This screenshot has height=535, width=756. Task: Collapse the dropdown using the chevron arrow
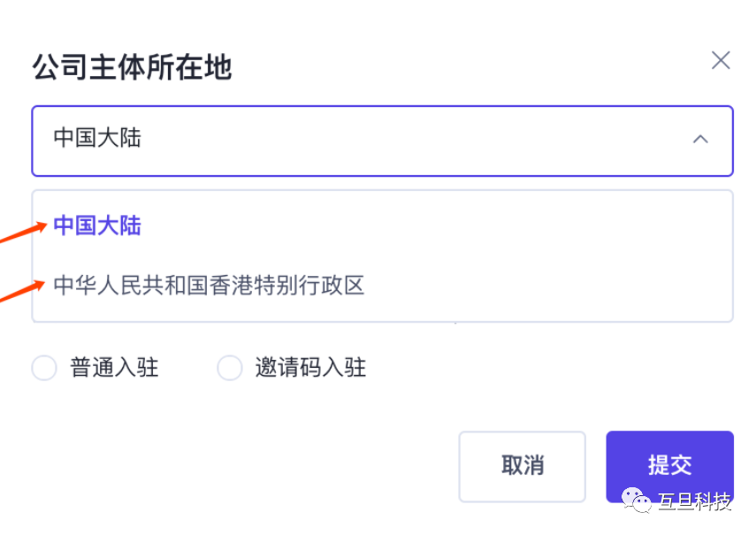point(700,139)
